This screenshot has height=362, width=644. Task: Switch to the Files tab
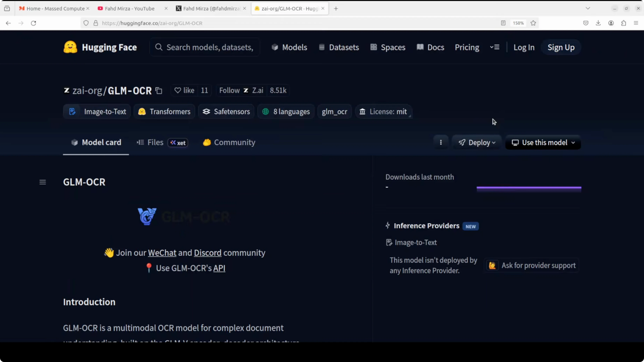tap(155, 142)
